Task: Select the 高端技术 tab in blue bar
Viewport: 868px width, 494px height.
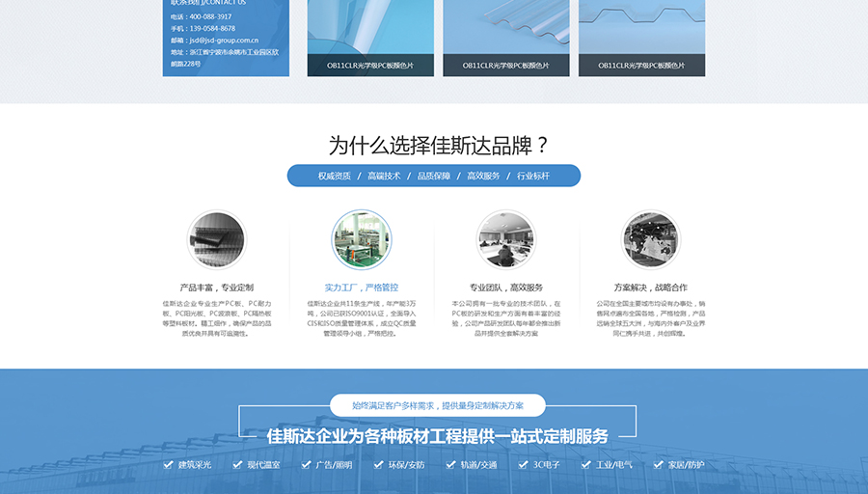Action: click(384, 176)
